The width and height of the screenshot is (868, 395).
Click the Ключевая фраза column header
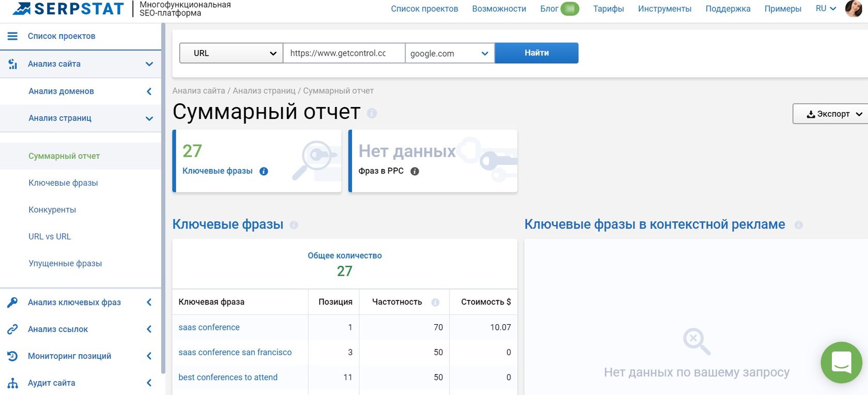(x=211, y=302)
